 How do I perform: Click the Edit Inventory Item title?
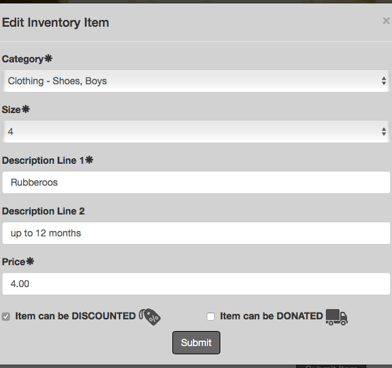(x=56, y=23)
